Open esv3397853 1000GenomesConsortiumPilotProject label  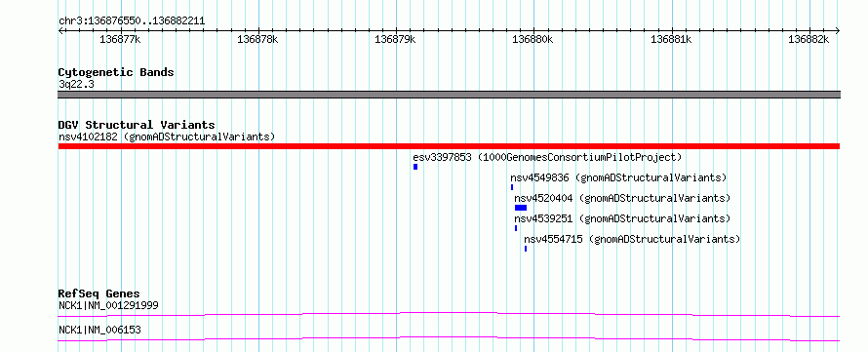547,157
